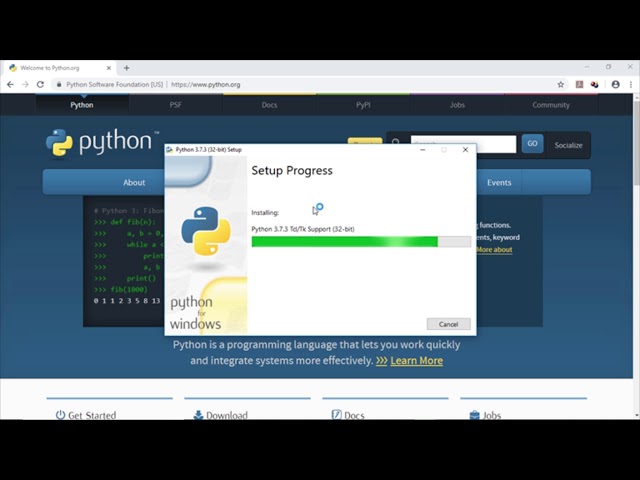Open the Events menu on the site
Screen dimensions: 640x480
coord(499,182)
